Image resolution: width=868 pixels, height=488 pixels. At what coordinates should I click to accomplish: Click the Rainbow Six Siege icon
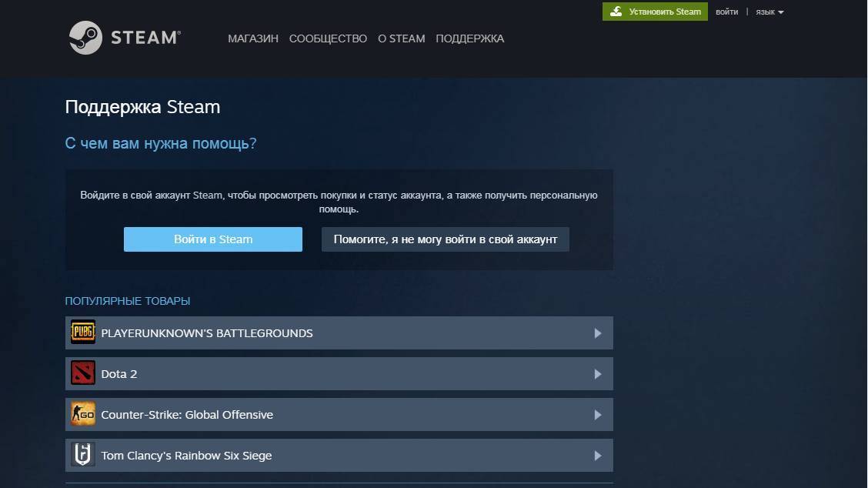[x=83, y=455]
